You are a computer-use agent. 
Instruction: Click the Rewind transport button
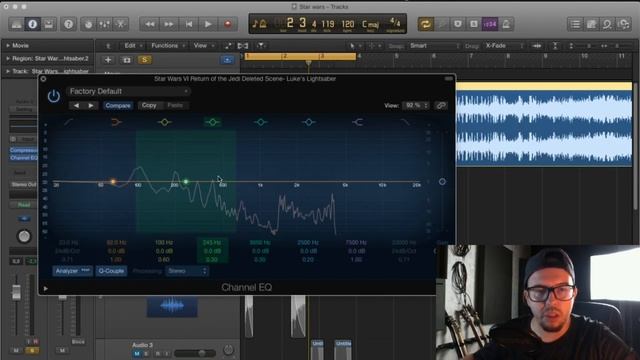(x=150, y=24)
